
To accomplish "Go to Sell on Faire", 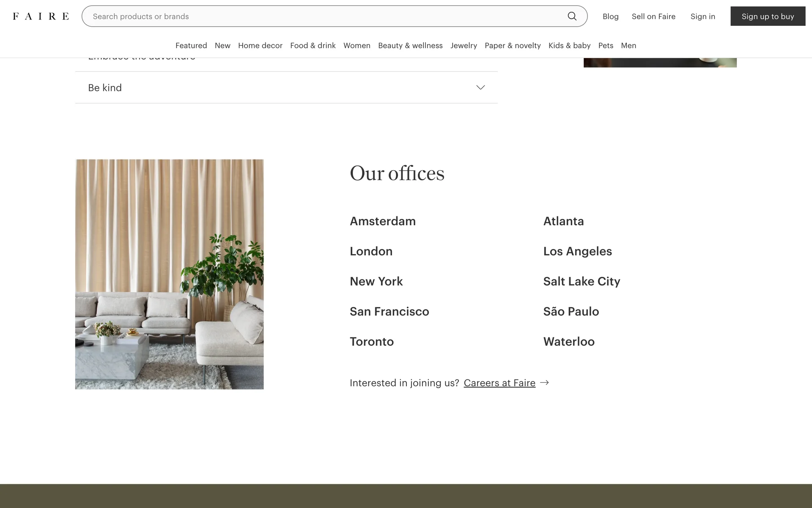I will [653, 16].
